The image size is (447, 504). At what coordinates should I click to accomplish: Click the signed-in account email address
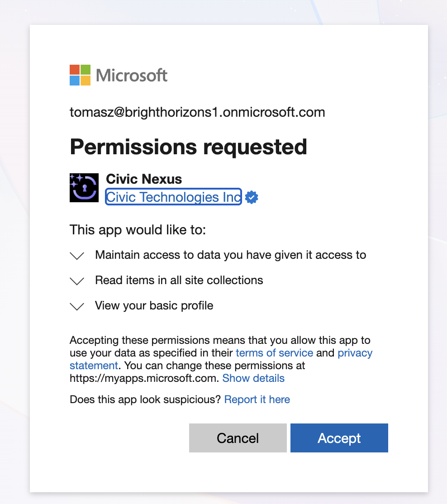[x=198, y=112]
